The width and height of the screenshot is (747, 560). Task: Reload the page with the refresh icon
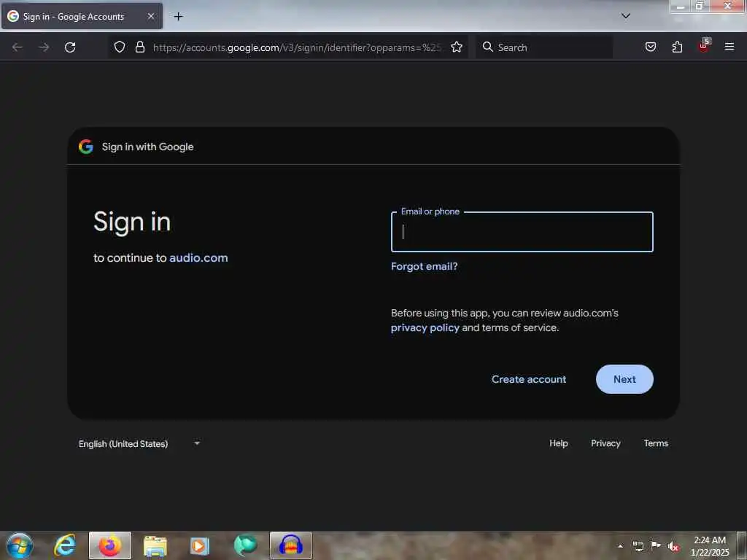pos(70,47)
